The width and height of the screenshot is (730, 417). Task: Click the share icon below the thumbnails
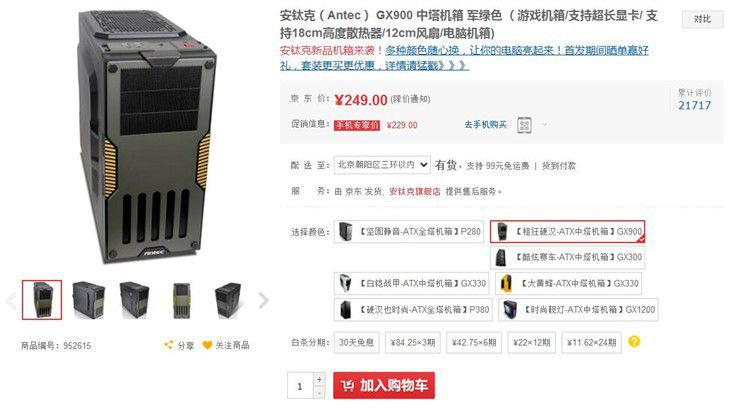169,345
